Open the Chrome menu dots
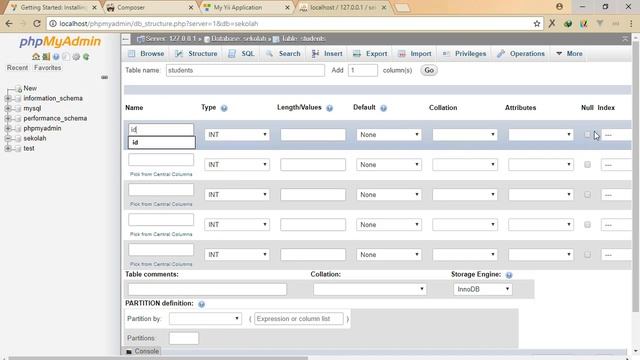The image size is (640, 360). pos(631,24)
